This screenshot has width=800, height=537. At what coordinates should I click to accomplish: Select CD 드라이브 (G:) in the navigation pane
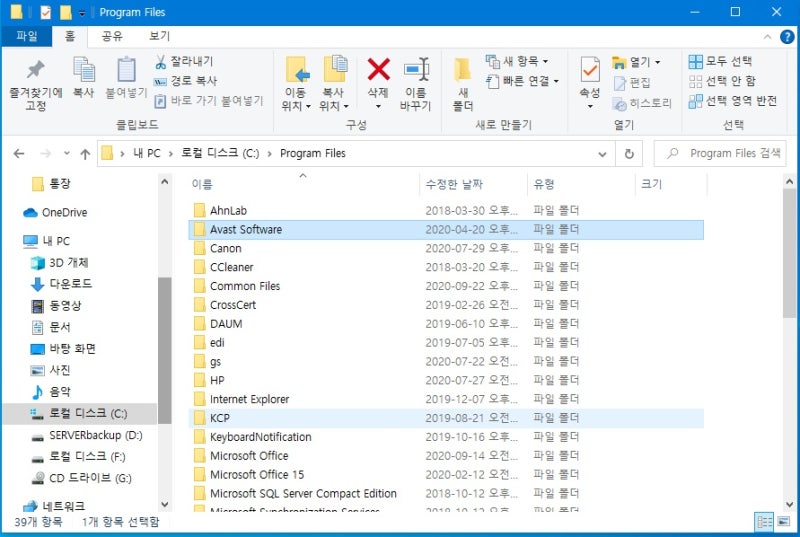[82, 478]
